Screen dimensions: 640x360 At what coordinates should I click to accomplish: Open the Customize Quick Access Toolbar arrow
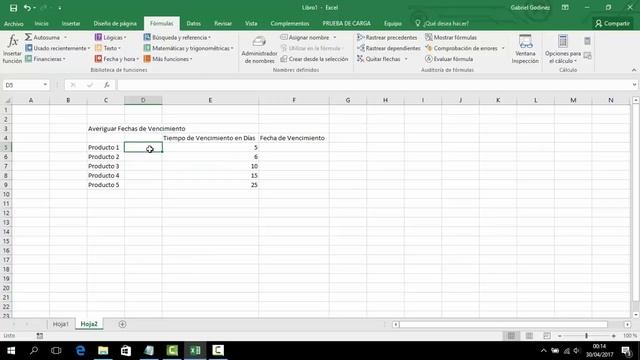(x=60, y=8)
